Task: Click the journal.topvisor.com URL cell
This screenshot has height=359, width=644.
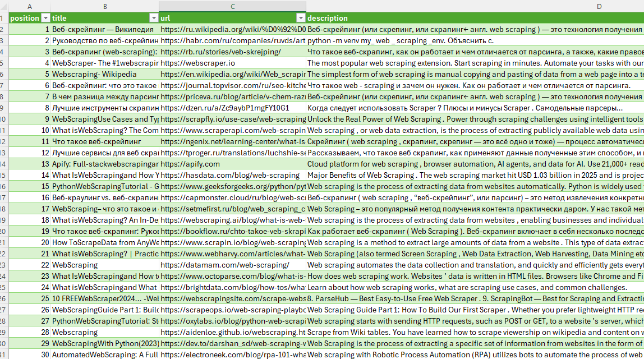Action: (232, 85)
